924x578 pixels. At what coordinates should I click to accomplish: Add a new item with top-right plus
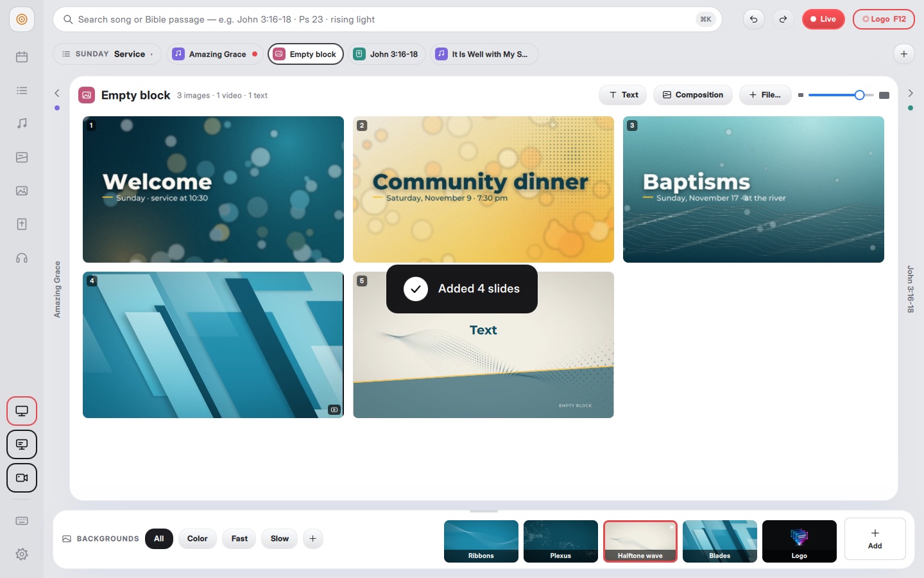click(x=904, y=54)
